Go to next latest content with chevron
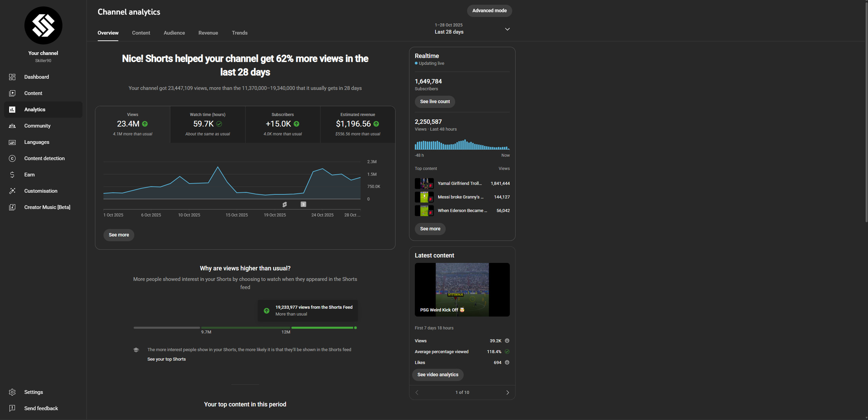 coord(507,393)
